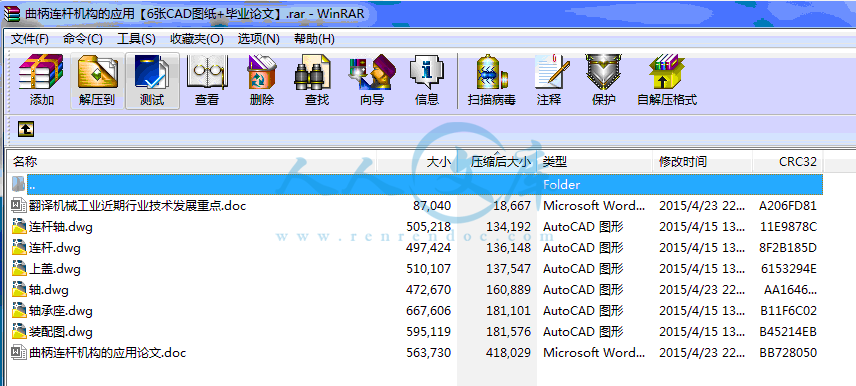Click the 保护 (Protect) shield icon
The image size is (856, 386).
tap(604, 81)
